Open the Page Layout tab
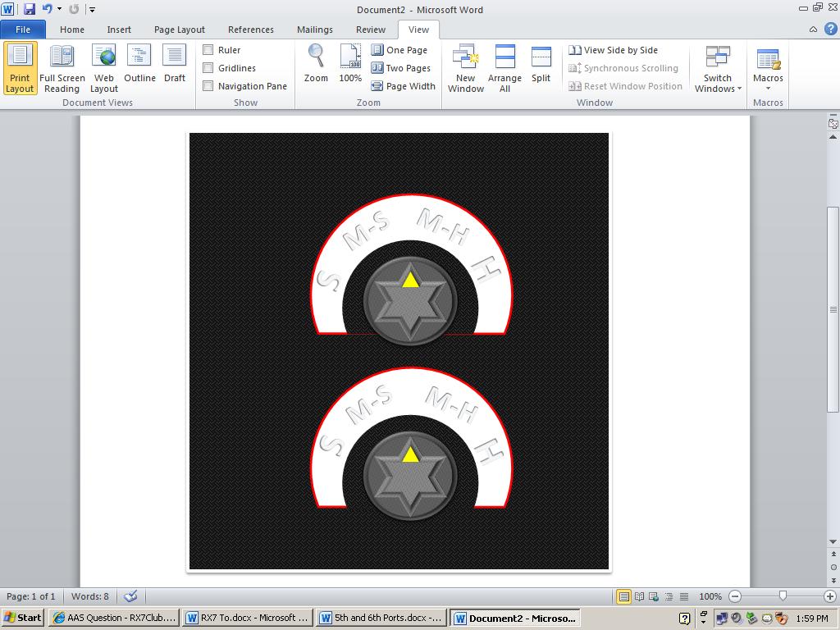This screenshot has height=630, width=840. pyautogui.click(x=180, y=30)
